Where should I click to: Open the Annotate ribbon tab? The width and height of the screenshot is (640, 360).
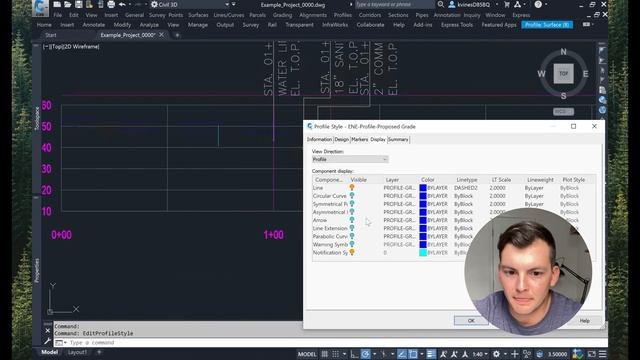[94, 25]
